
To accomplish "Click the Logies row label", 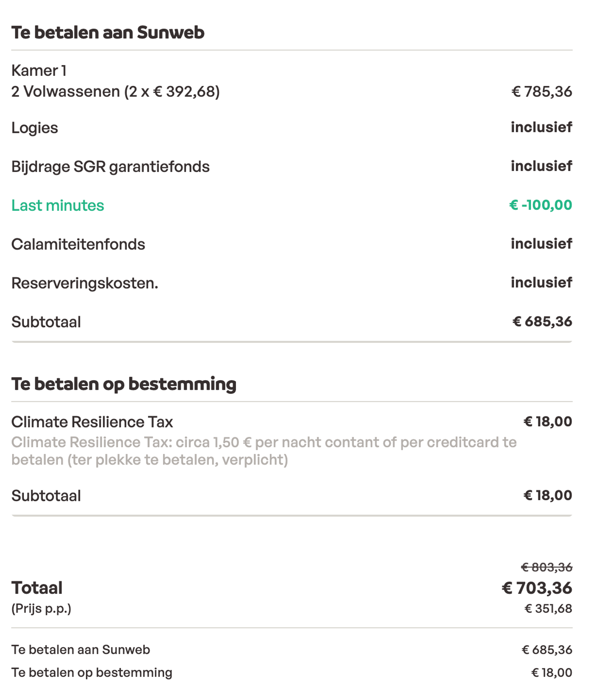I will tap(35, 128).
